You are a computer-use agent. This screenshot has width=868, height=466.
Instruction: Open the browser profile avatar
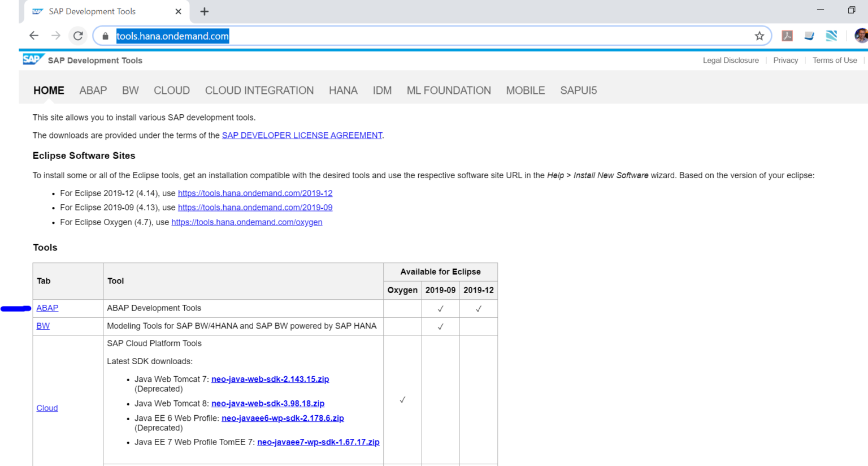click(x=860, y=35)
